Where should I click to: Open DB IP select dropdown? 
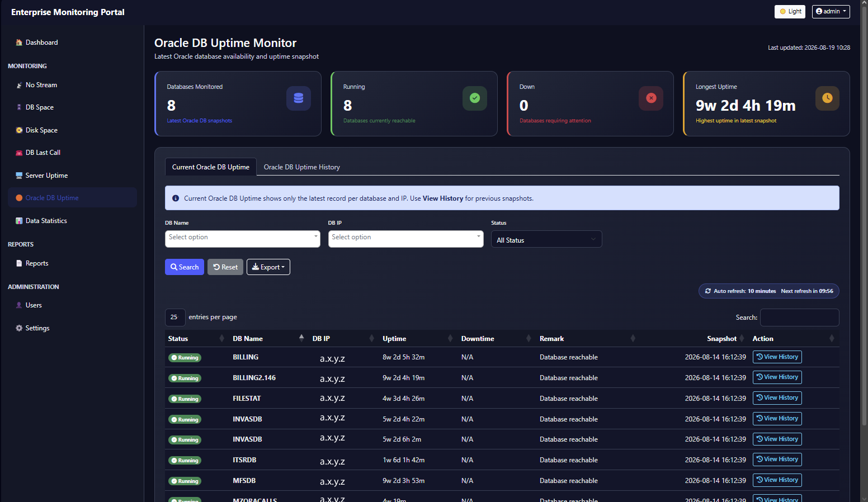pyautogui.click(x=406, y=239)
